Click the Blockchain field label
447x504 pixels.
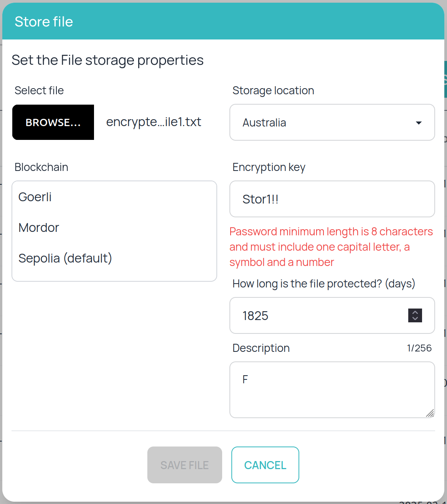[41, 167]
